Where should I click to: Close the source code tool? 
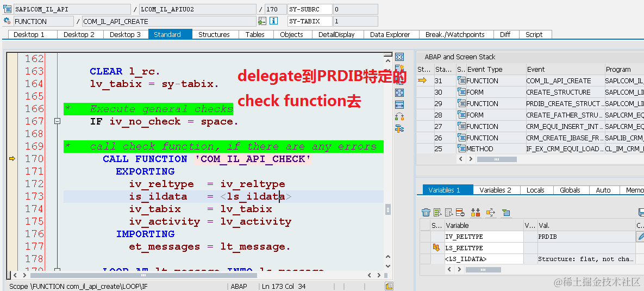[x=399, y=57]
